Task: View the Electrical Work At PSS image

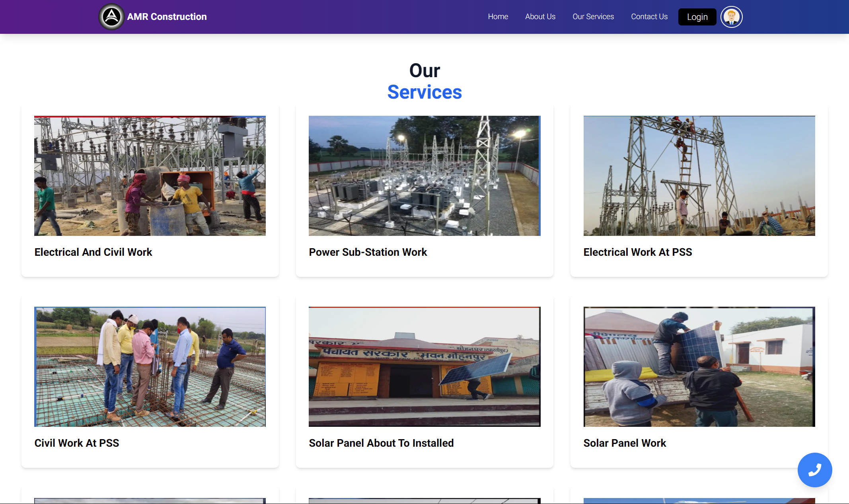Action: click(699, 176)
